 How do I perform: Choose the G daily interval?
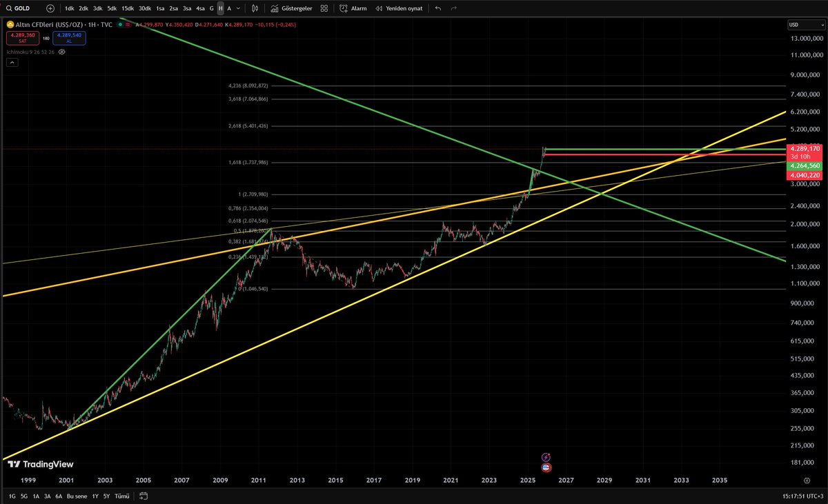[x=211, y=9]
